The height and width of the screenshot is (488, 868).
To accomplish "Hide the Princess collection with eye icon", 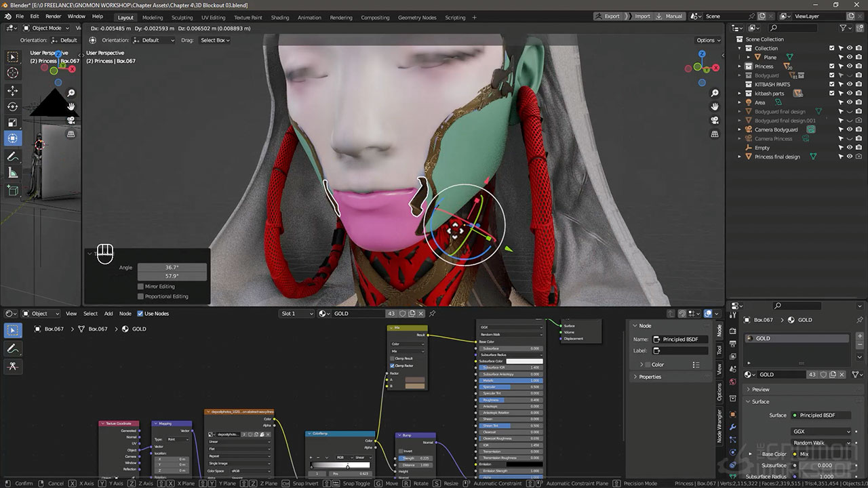I will [850, 66].
